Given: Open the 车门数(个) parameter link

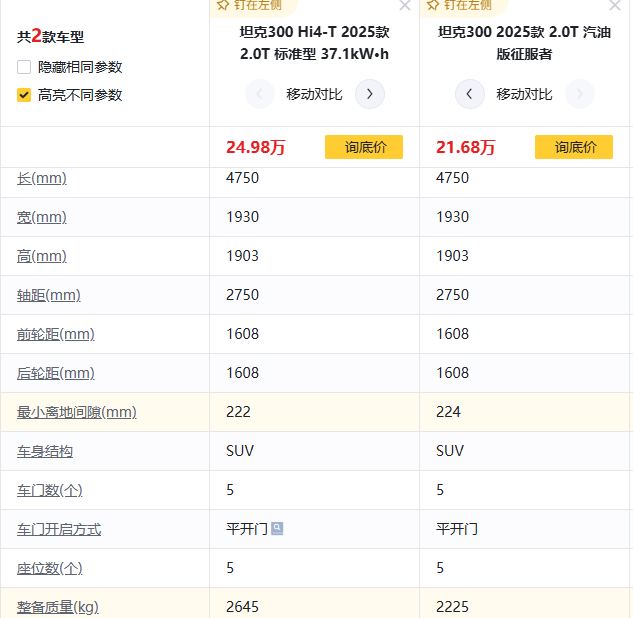Looking at the screenshot, I should 50,490.
